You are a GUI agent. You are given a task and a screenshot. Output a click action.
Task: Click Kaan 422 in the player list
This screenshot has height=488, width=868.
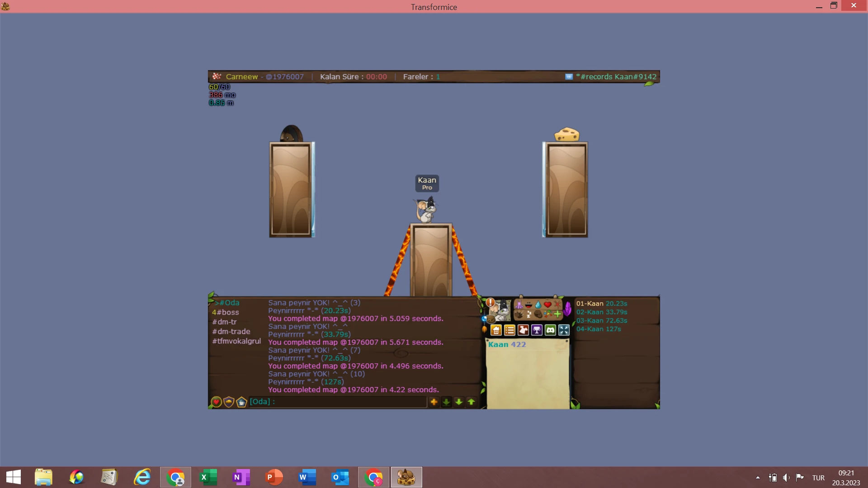pos(507,344)
